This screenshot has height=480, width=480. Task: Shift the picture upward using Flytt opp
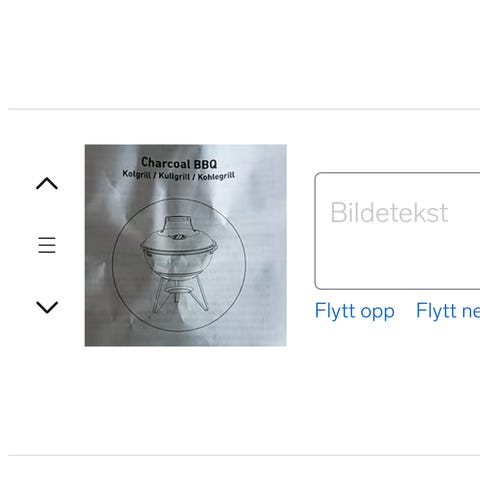coord(355,311)
